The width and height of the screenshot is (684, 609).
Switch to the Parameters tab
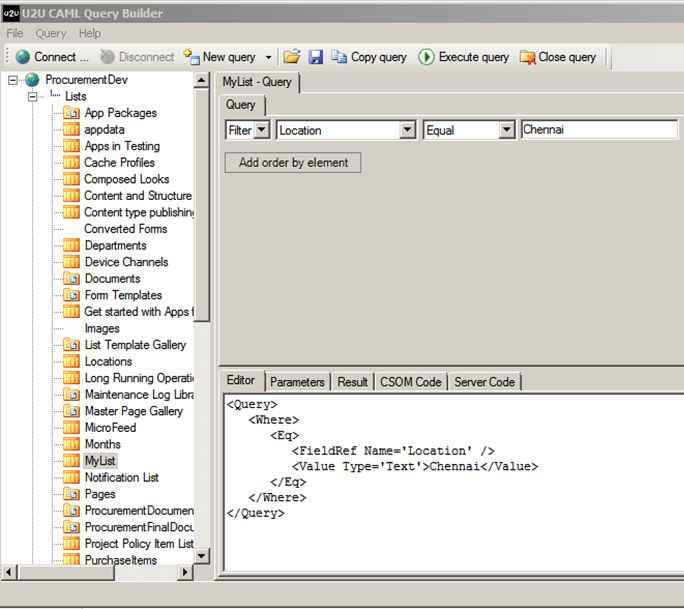[297, 382]
